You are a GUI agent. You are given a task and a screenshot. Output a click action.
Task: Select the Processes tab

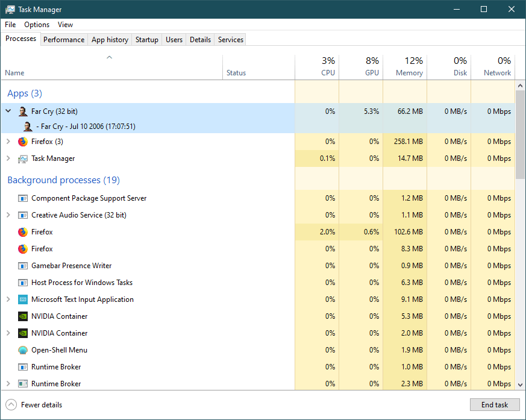click(21, 39)
